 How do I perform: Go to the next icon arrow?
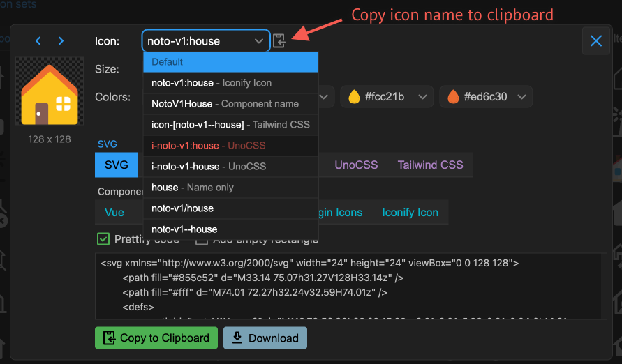pos(61,41)
